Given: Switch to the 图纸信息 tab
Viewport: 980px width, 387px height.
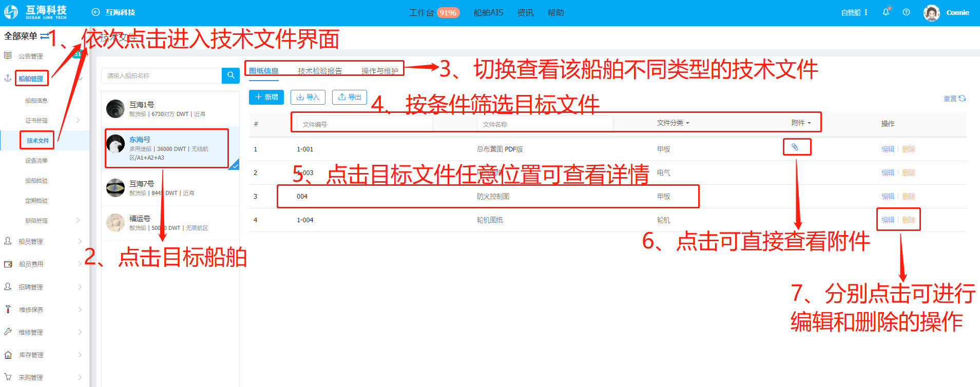Looking at the screenshot, I should [264, 71].
